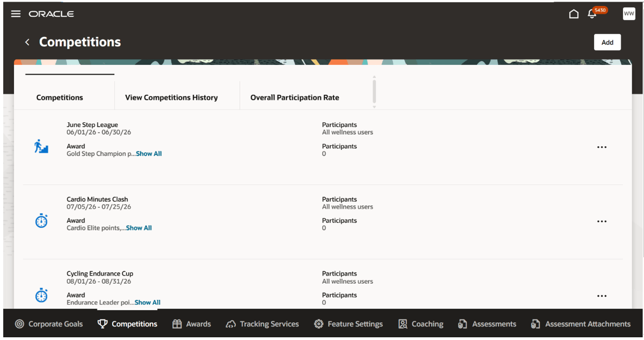This screenshot has height=340, width=644.
Task: Select Tracking Services in bottom navigation
Action: [262, 324]
